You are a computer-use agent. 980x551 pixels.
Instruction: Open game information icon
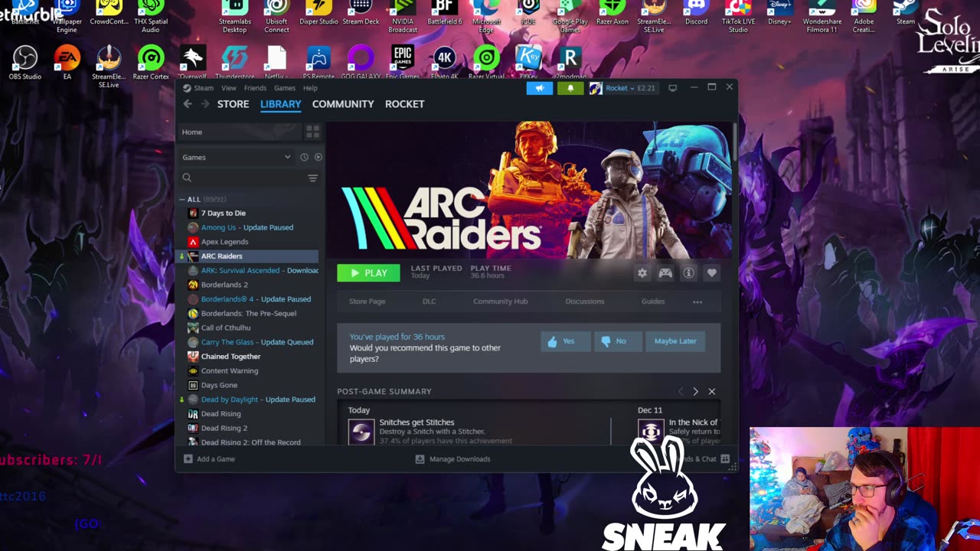pos(689,273)
